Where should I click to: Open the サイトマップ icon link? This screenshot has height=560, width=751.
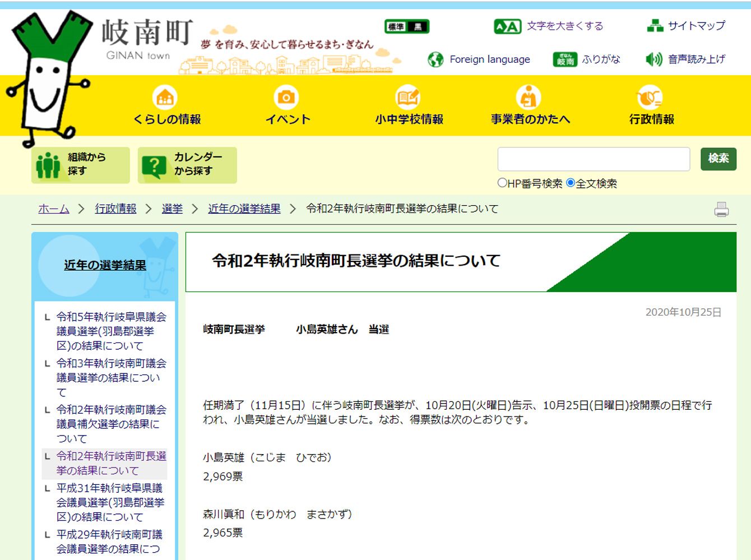tap(655, 26)
